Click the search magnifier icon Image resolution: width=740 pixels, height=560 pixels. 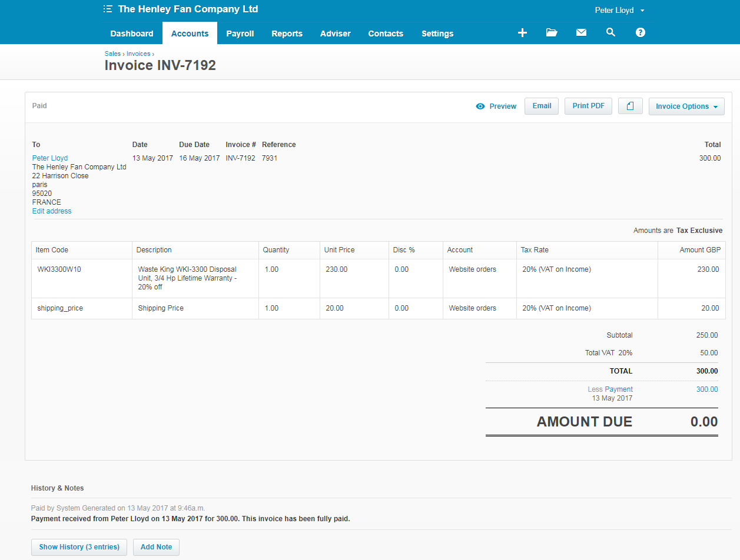point(610,33)
